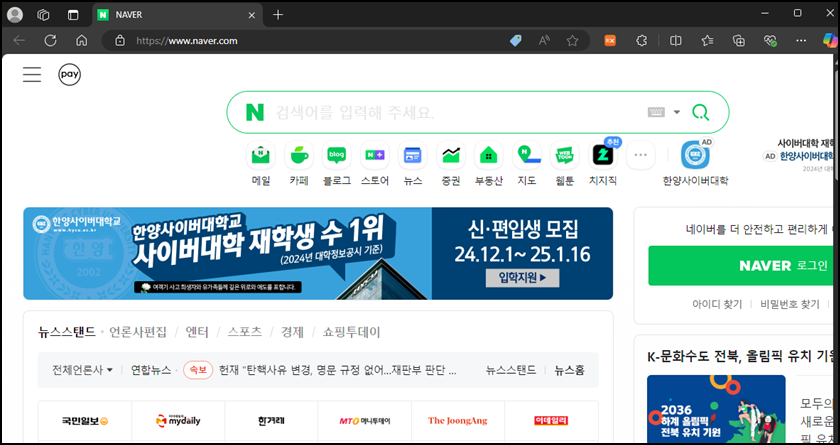Toggle vertical tabs (tab actions) icon
The image size is (840, 445).
[x=73, y=15]
